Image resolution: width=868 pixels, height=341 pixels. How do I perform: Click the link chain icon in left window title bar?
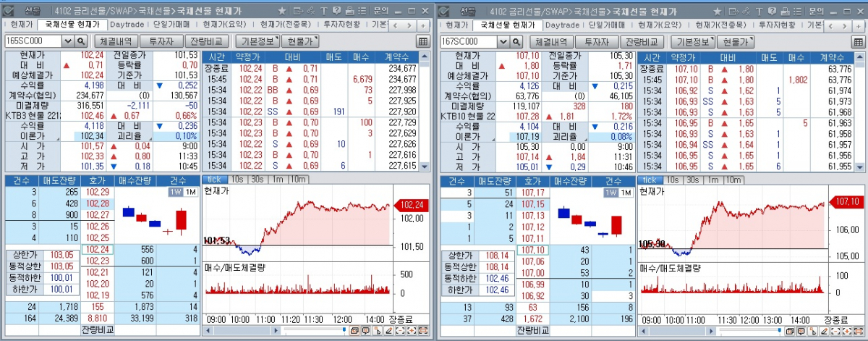311,11
